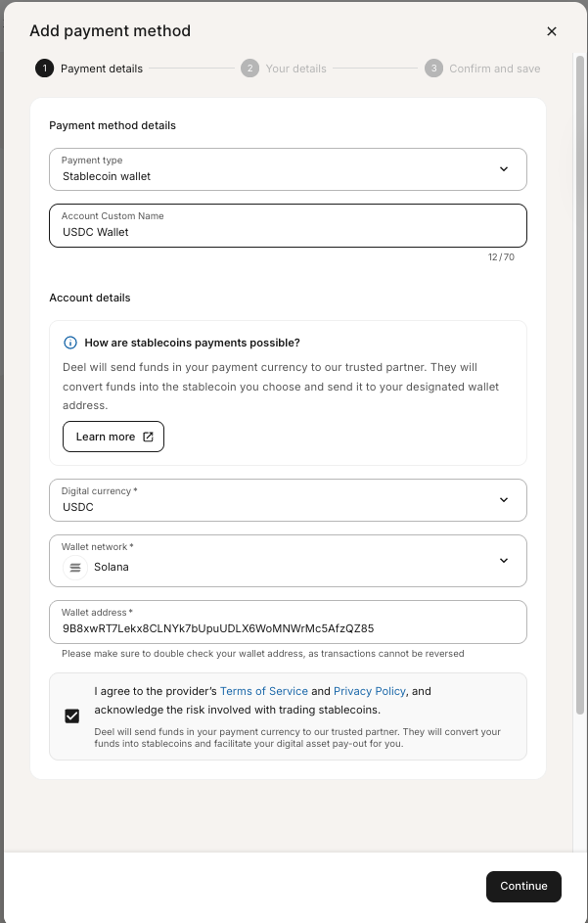Click step 2 circle icon
588x923 pixels.
point(249,69)
